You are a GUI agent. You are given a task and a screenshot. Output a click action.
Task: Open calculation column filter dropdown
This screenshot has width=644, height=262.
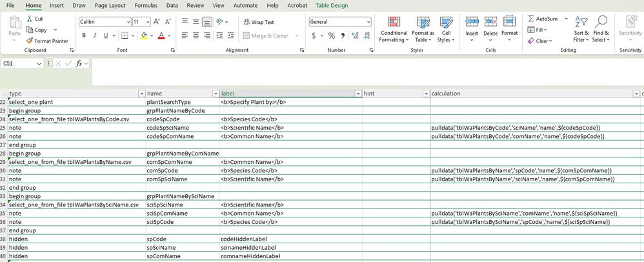tap(636, 94)
